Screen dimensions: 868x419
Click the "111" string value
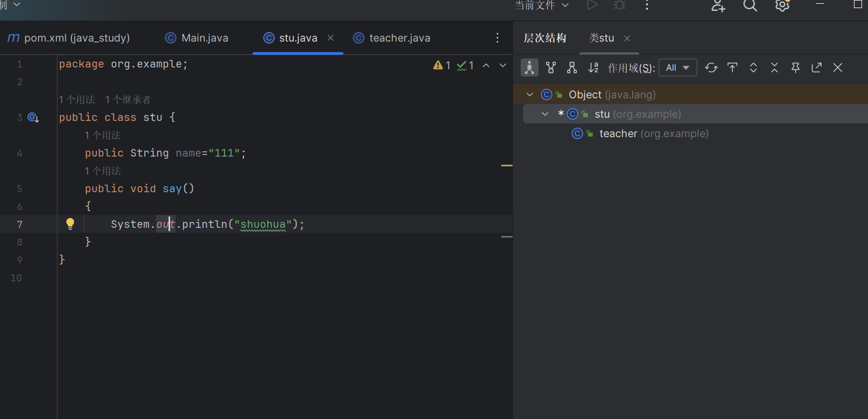[x=224, y=153]
